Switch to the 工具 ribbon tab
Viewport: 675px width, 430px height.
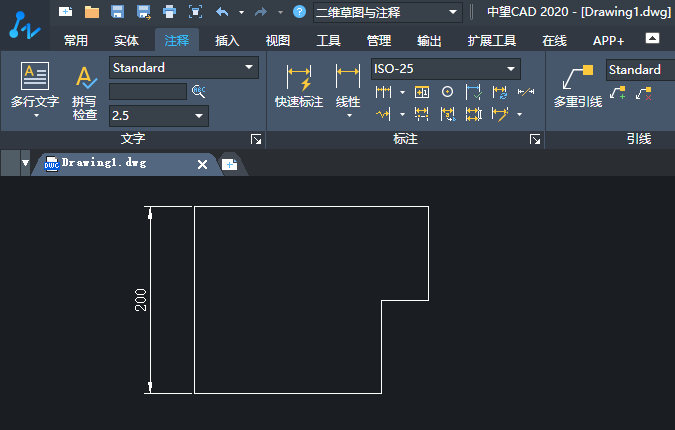tap(328, 40)
